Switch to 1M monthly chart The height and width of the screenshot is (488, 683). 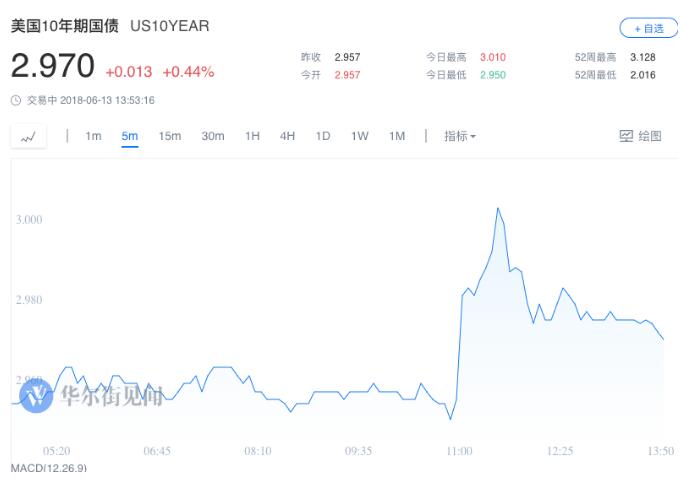pyautogui.click(x=397, y=136)
